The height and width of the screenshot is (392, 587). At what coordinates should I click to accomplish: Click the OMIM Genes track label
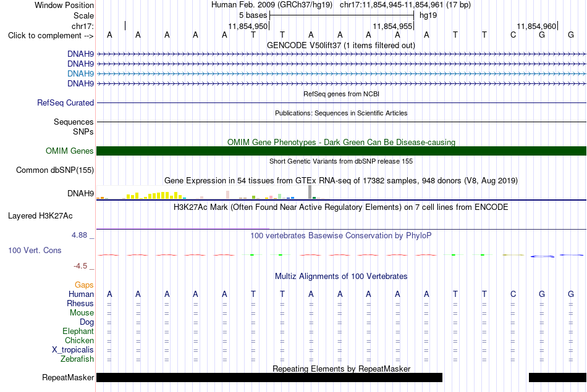70,151
